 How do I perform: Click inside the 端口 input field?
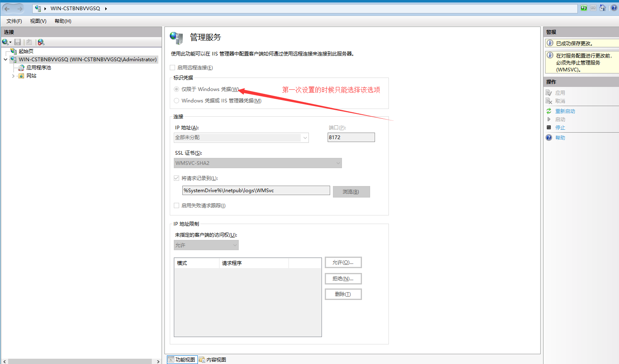pyautogui.click(x=350, y=137)
